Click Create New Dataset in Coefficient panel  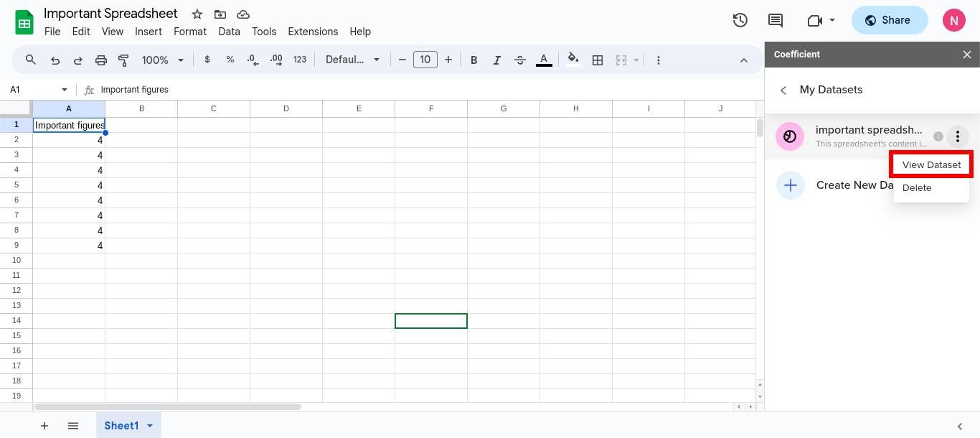pyautogui.click(x=854, y=185)
